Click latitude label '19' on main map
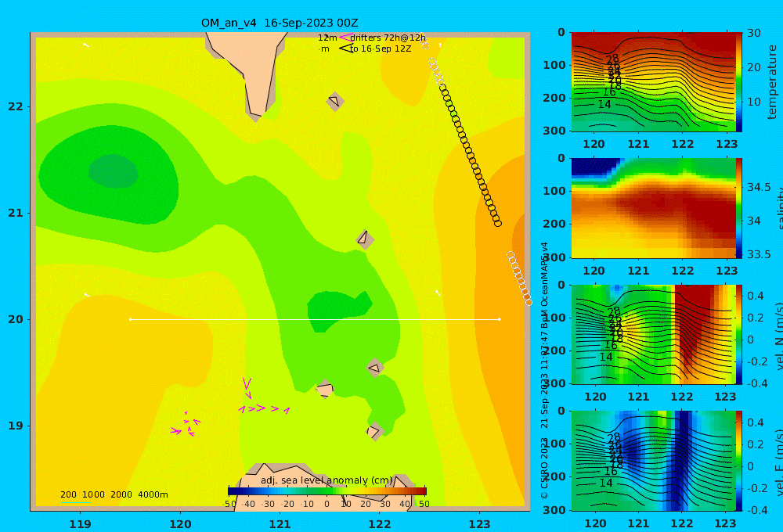This screenshot has height=532, width=783. coord(16,426)
